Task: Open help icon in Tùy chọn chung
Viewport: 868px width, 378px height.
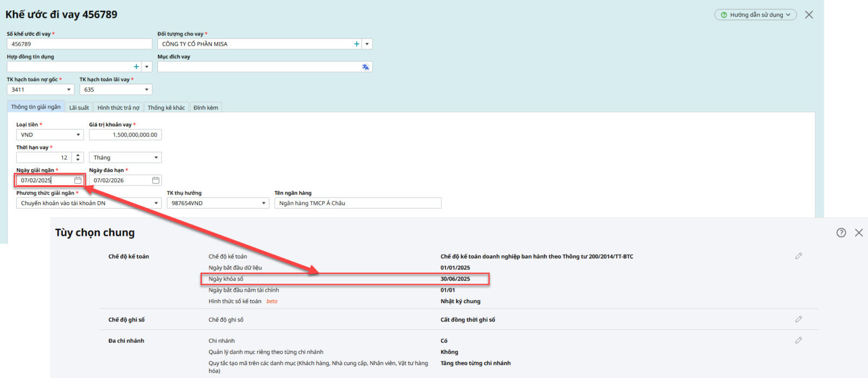Action: 841,233
